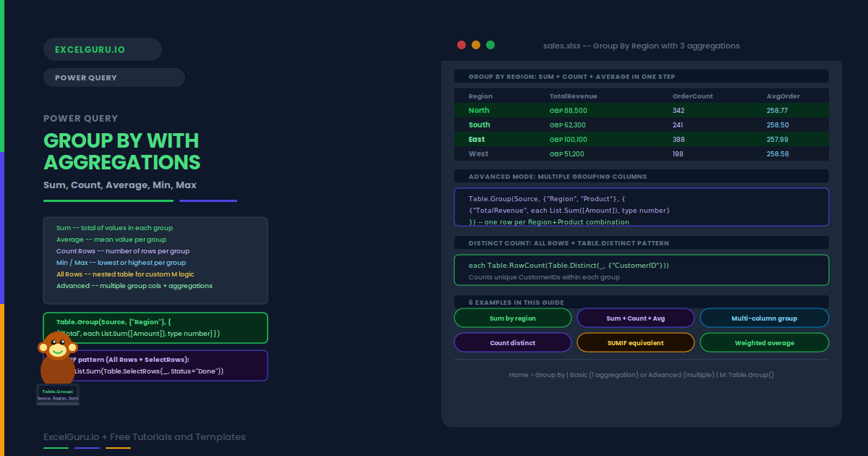Click the Table.RowCount Table.Distinct code line
This screenshot has height=456, width=868.
[569, 265]
